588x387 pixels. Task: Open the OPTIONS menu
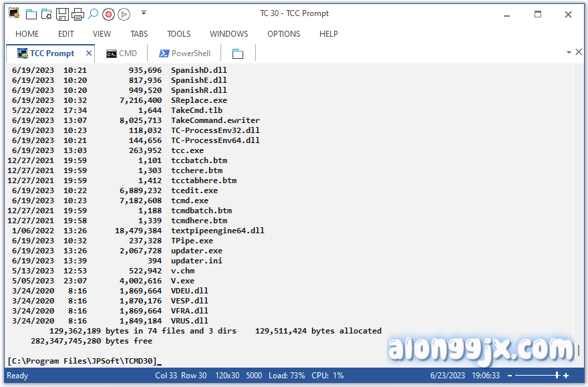283,34
